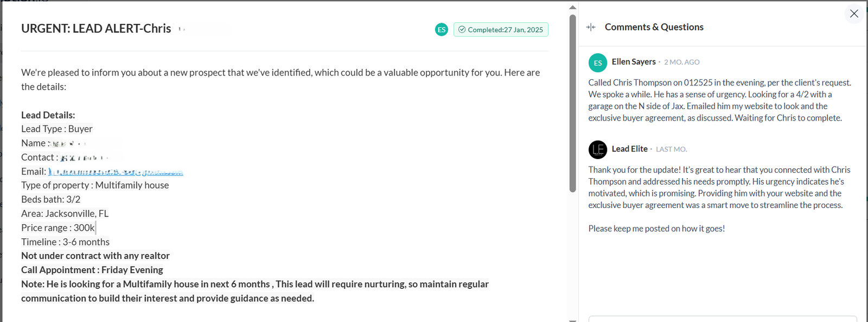Click the small icon next to title
The image size is (868, 322).
182,29
